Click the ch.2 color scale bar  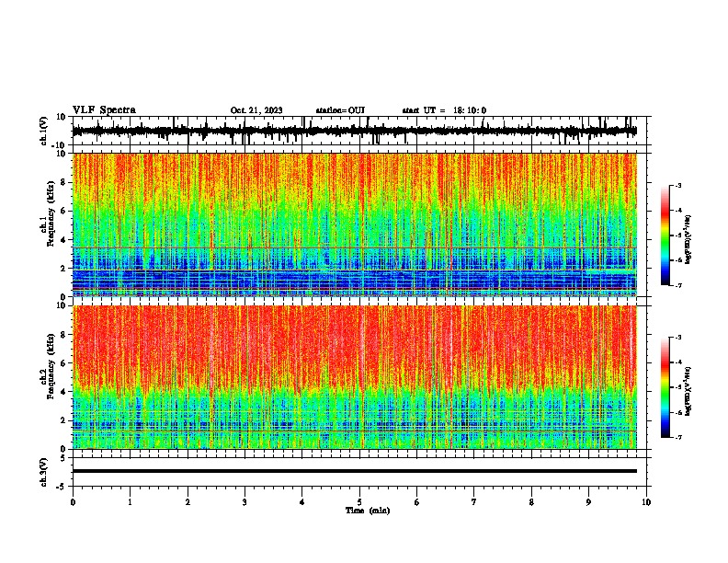coord(665,387)
